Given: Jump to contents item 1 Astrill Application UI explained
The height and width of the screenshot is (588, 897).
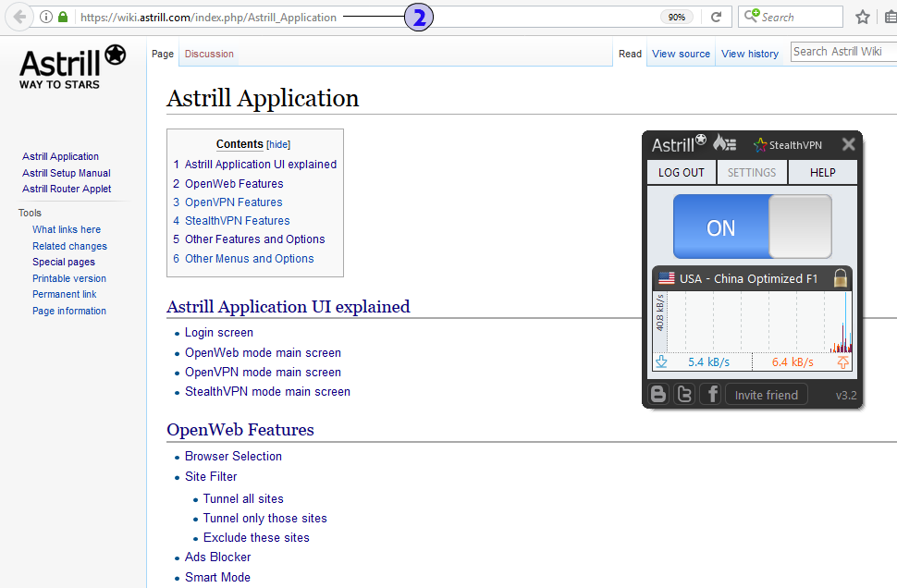Looking at the screenshot, I should (x=254, y=165).
